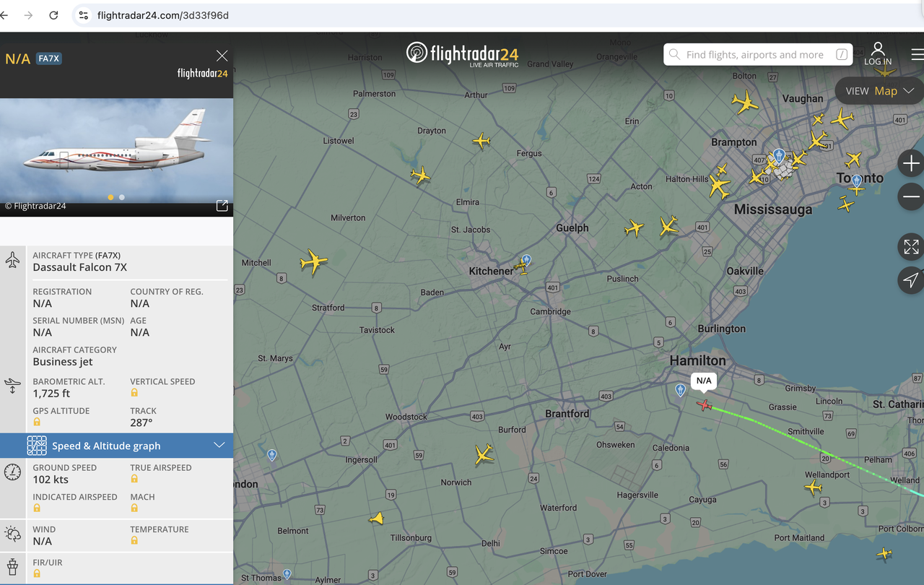Zoom in using the plus button

coord(911,164)
